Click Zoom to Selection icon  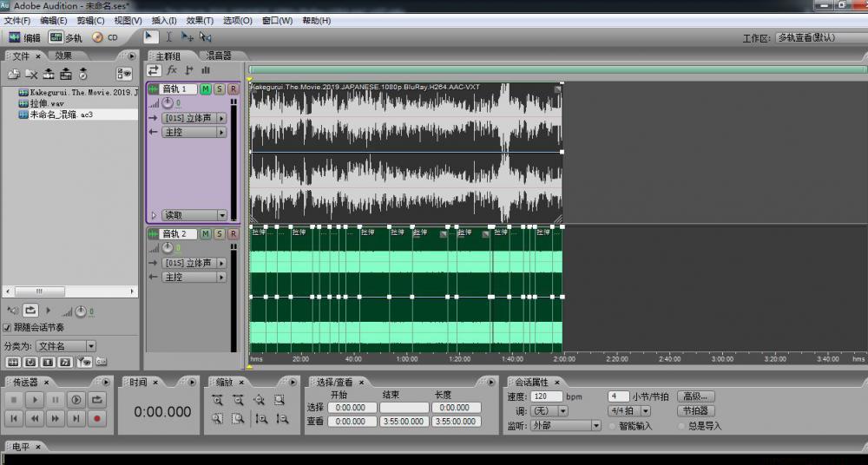[x=279, y=400]
